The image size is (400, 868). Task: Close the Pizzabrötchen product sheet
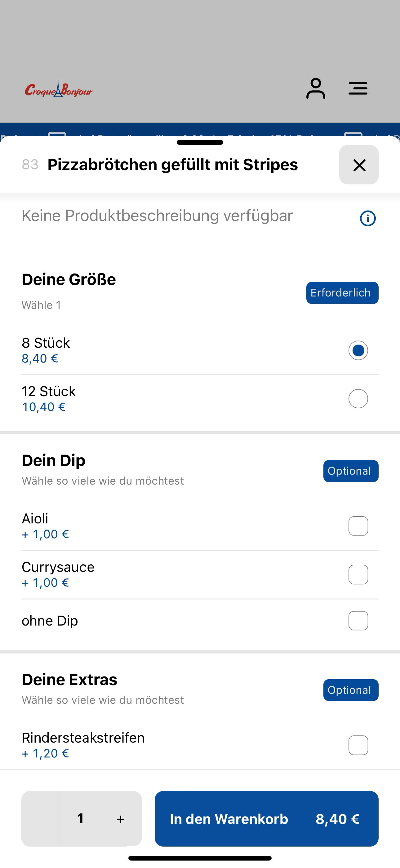359,165
